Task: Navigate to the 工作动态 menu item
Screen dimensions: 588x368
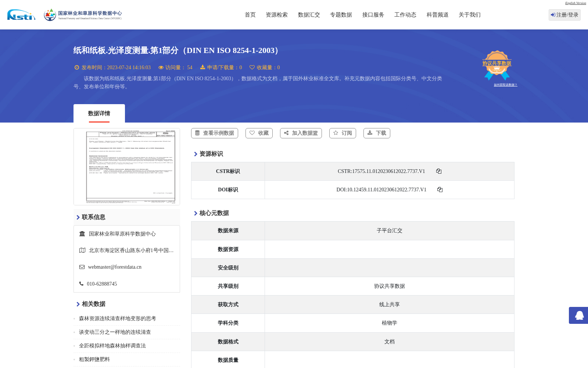Action: (x=405, y=15)
